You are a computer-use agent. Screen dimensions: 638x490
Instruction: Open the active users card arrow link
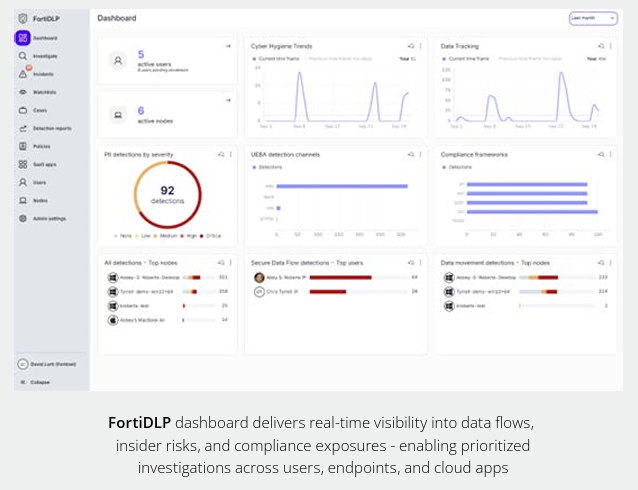point(228,46)
